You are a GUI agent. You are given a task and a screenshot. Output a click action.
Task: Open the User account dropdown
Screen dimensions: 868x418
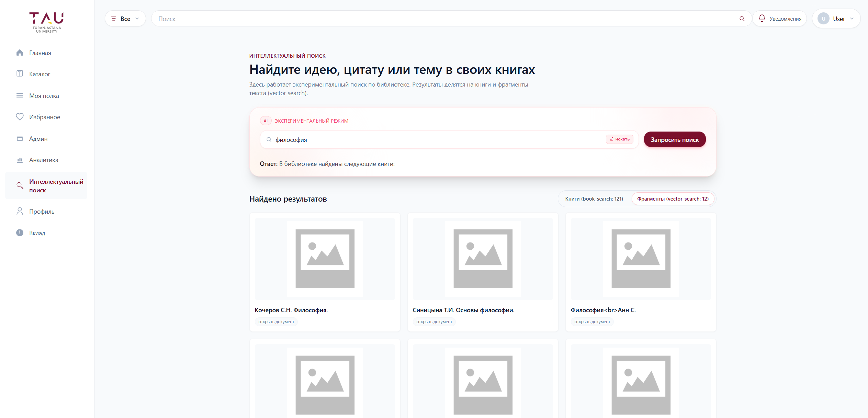tap(836, 19)
